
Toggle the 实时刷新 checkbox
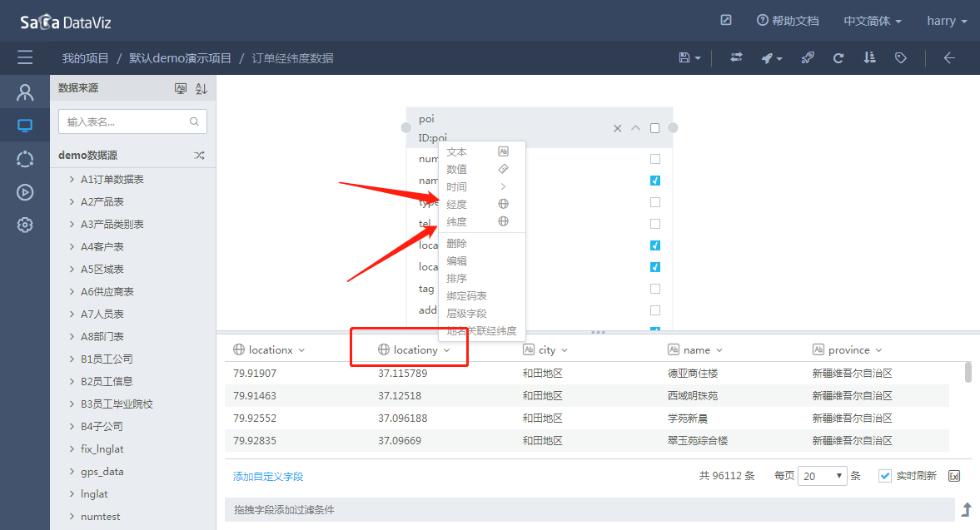point(885,476)
